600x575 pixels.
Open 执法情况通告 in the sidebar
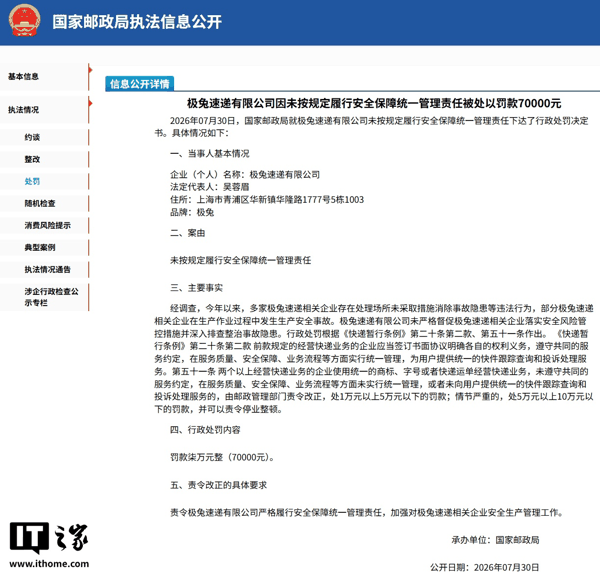pyautogui.click(x=47, y=270)
